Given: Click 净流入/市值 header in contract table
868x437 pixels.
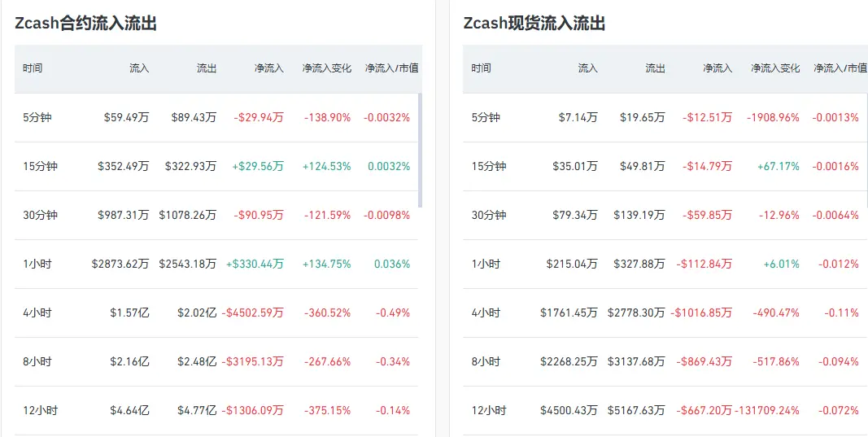Looking at the screenshot, I should (391, 68).
